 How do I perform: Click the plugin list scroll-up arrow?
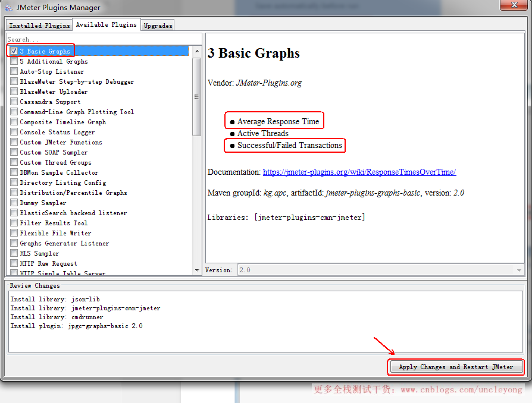[x=197, y=51]
